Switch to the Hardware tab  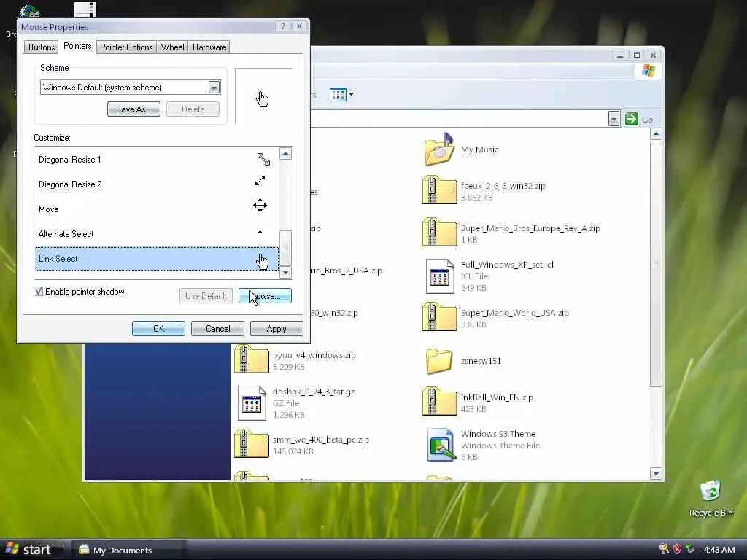pyautogui.click(x=209, y=47)
